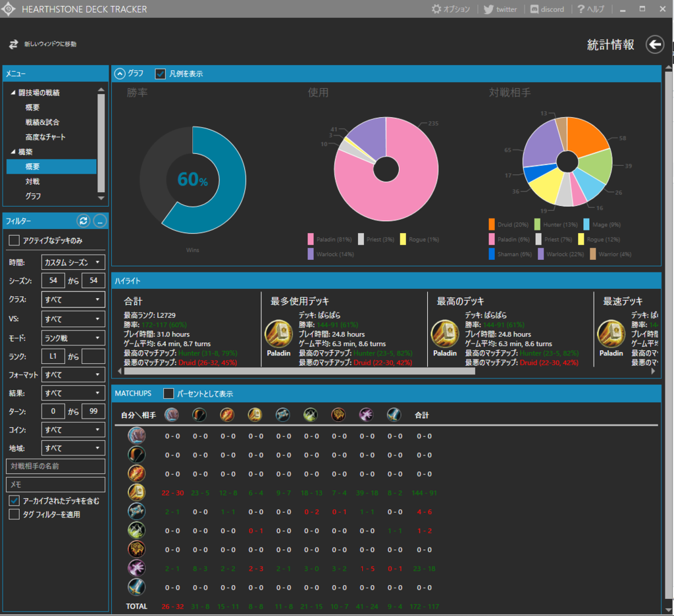Viewport: 674px width, 616px height.
Task: Open the VS dropdown
Action: click(73, 319)
